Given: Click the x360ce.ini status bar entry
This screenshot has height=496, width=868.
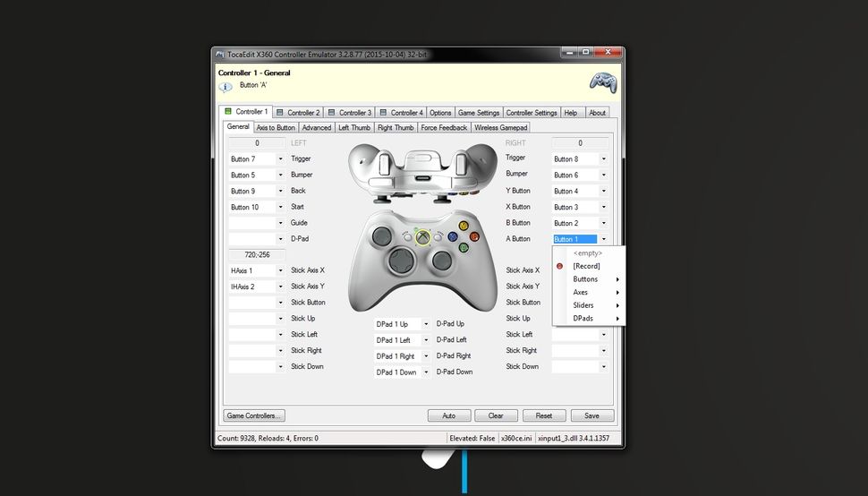Looking at the screenshot, I should click(x=516, y=438).
